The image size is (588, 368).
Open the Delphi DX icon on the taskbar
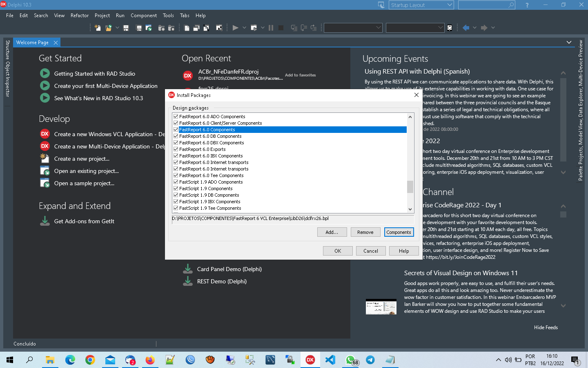310,360
